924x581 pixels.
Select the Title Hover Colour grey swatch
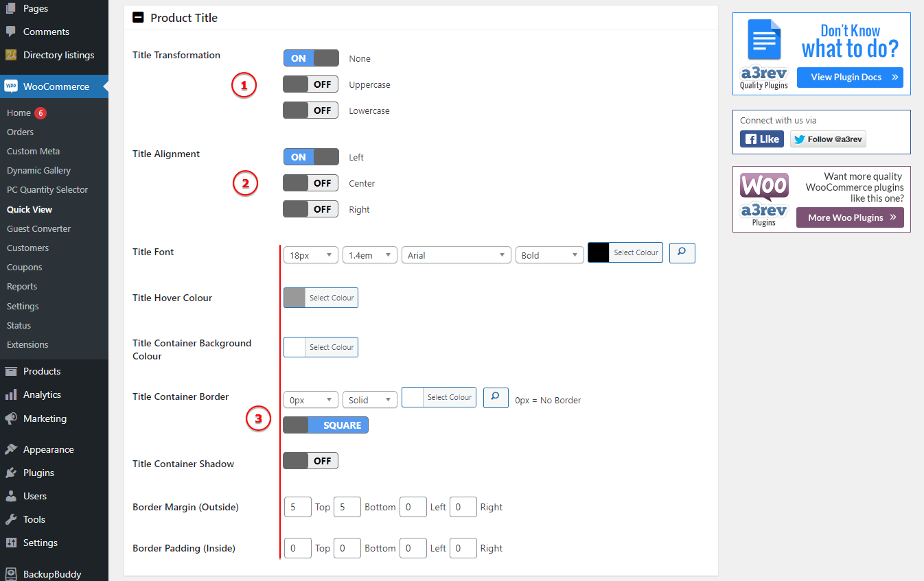pyautogui.click(x=294, y=298)
